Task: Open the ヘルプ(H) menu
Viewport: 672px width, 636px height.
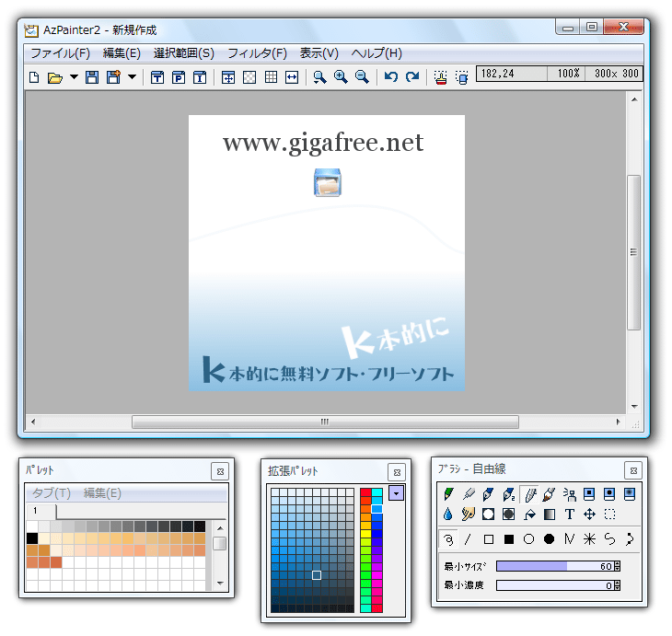Action: click(377, 53)
